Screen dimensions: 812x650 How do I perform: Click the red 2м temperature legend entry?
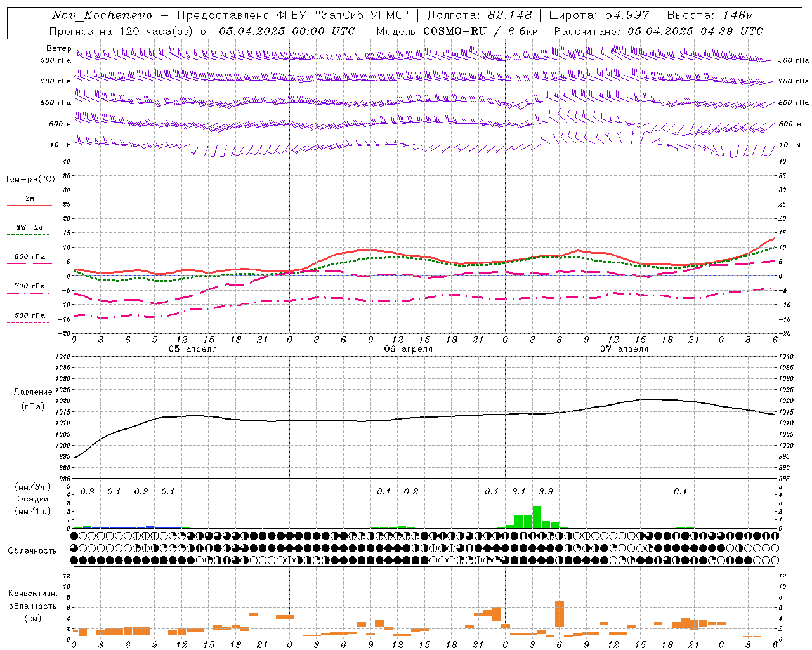click(29, 201)
